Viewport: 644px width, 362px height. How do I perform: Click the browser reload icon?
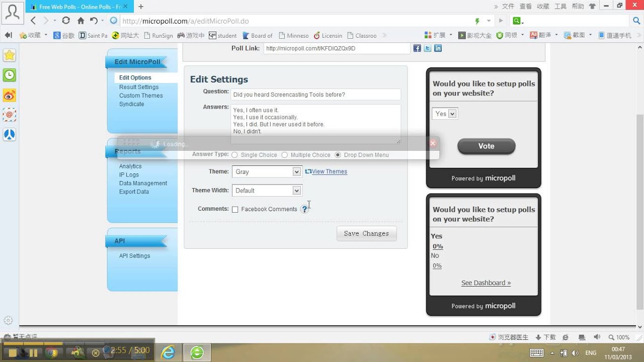66,21
